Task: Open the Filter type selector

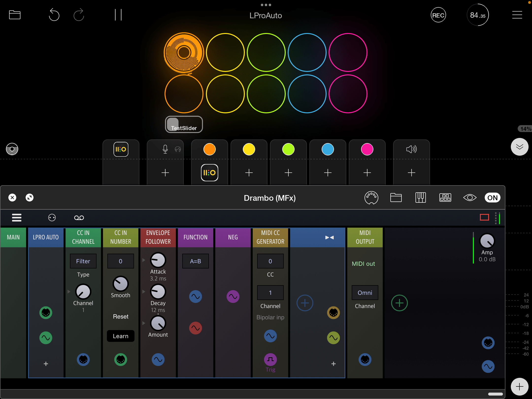Action: click(x=83, y=261)
